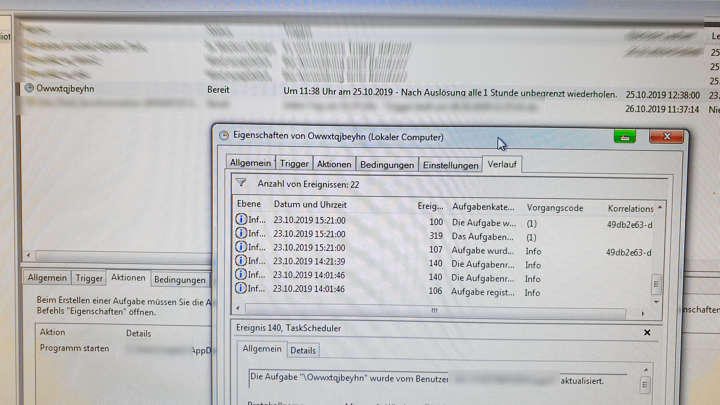Sort by the Ereig... ID column header
Image resolution: width=720 pixels, height=405 pixels.
pyautogui.click(x=430, y=207)
